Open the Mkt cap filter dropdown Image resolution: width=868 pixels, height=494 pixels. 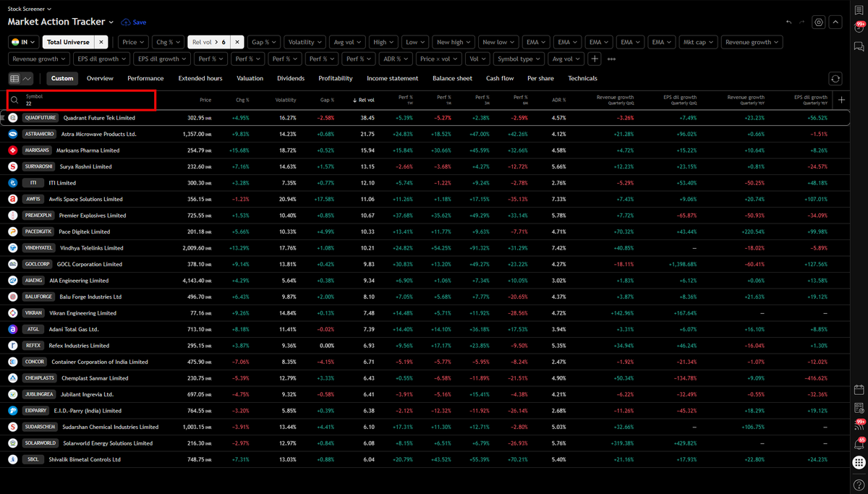[698, 42]
